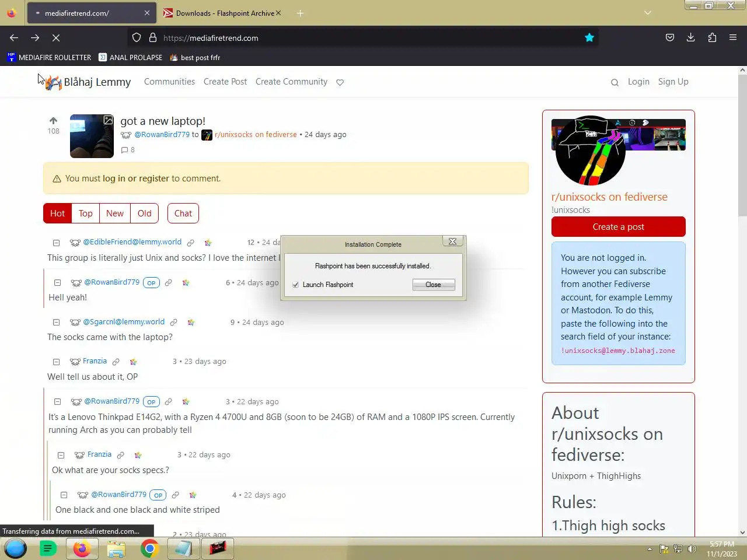Click the bookmark star in the address bar
Image resolution: width=747 pixels, height=560 pixels.
pyautogui.click(x=589, y=38)
